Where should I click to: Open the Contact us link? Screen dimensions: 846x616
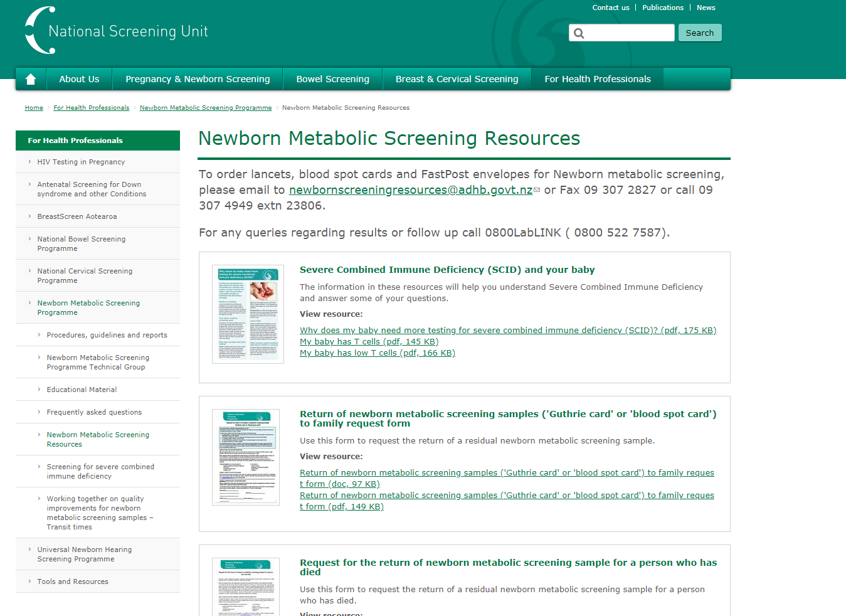tap(610, 8)
